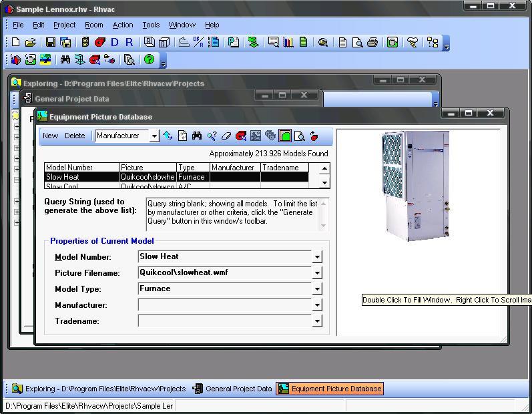Select the Slow Cool row in models list
The height and width of the screenshot is (414, 532).
[x=176, y=186]
